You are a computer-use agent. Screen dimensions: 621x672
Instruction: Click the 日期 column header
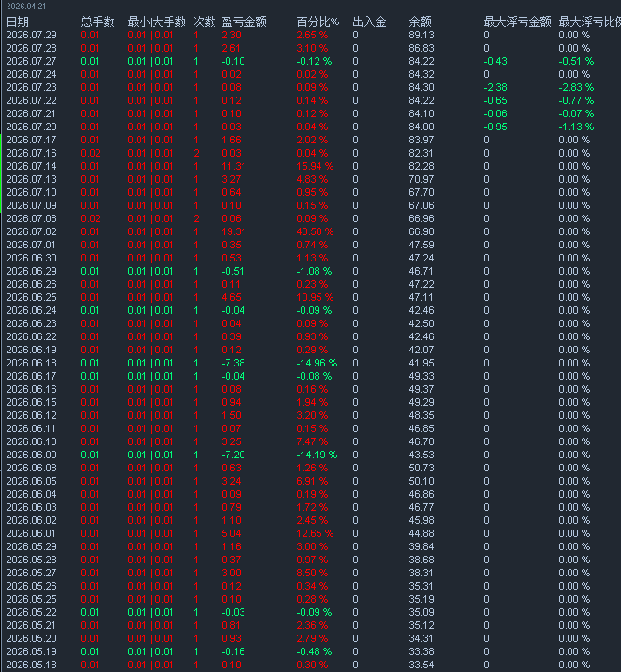(x=18, y=22)
